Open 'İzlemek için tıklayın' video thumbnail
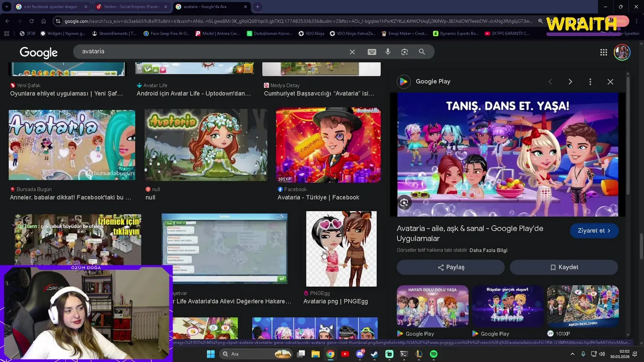 coord(77,240)
